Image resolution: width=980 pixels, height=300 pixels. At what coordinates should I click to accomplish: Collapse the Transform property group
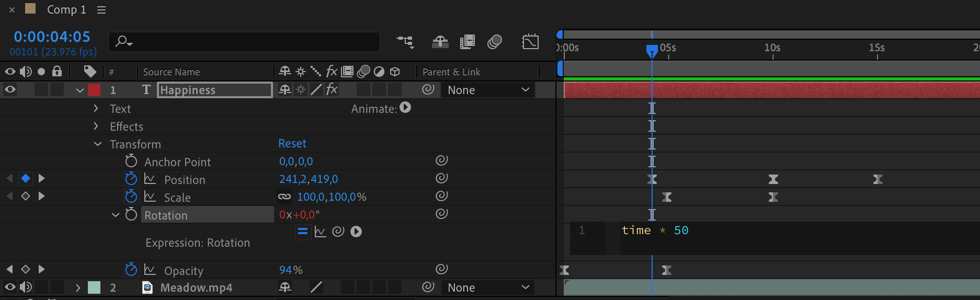pos(98,144)
